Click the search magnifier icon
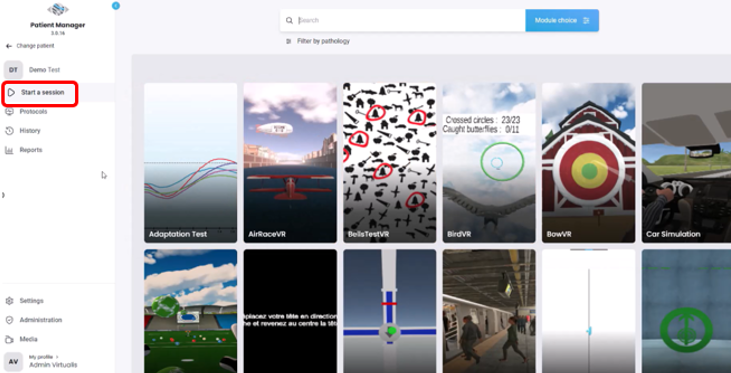This screenshot has height=373, width=731. [290, 21]
